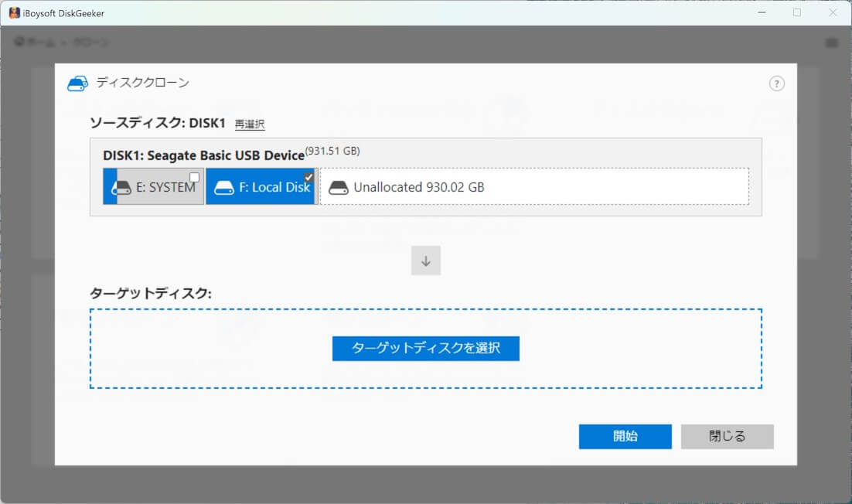Click ターゲットディスクを選択 button
Viewport: 852px width, 504px height.
(x=425, y=348)
